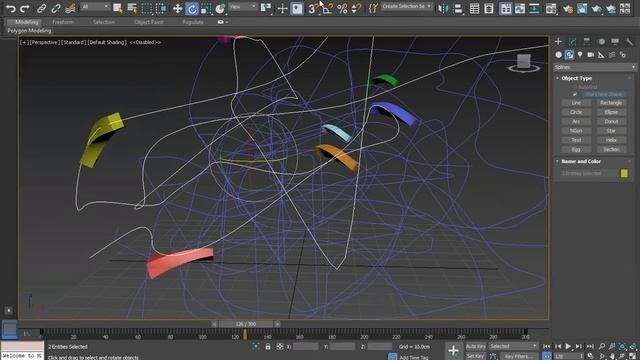Toggle the Start New Shape checkbox
The height and width of the screenshot is (360, 640).
(575, 94)
